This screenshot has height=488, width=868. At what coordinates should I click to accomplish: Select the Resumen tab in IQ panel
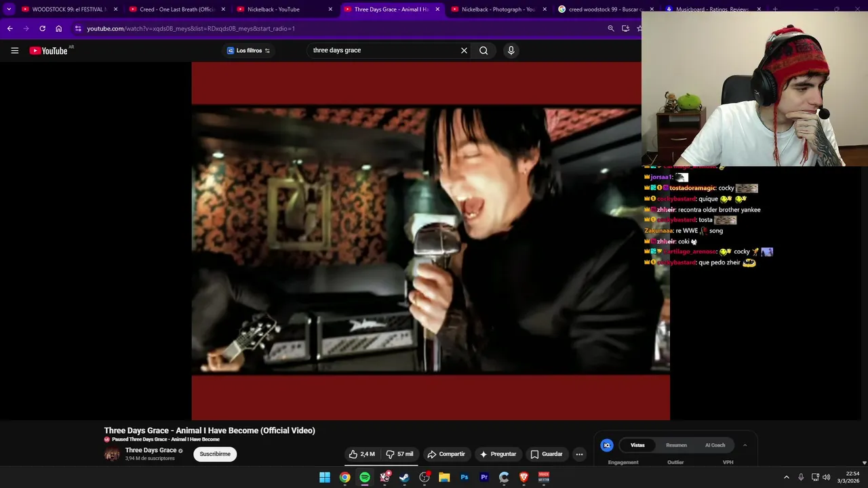[676, 445]
